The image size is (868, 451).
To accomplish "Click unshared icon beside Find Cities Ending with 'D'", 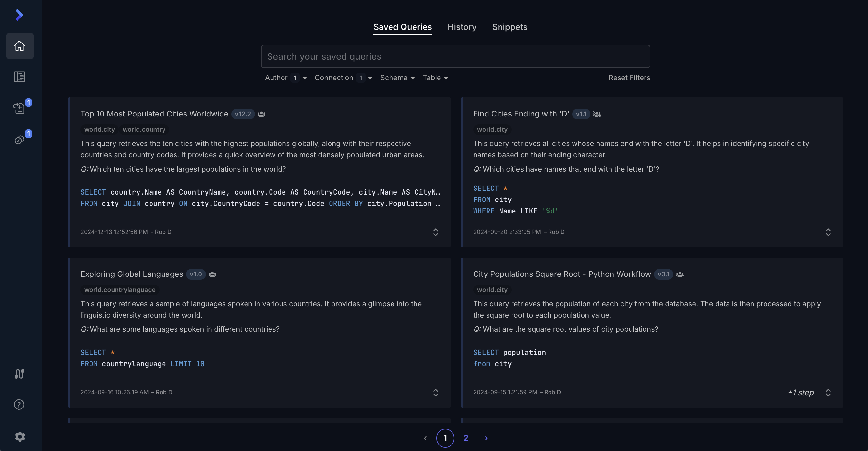I will click(597, 114).
